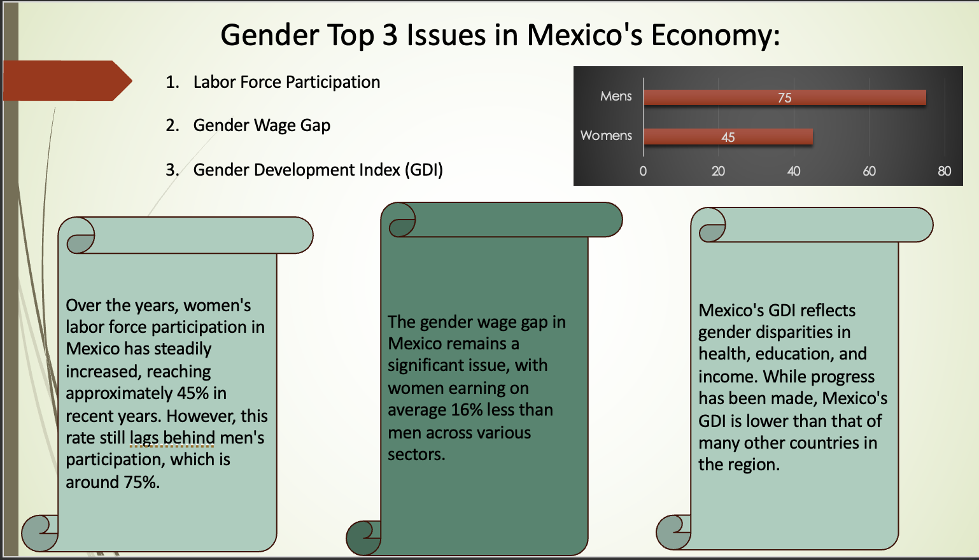The width and height of the screenshot is (979, 560).
Task: Click the Womens axis label
Action: pyautogui.click(x=605, y=136)
